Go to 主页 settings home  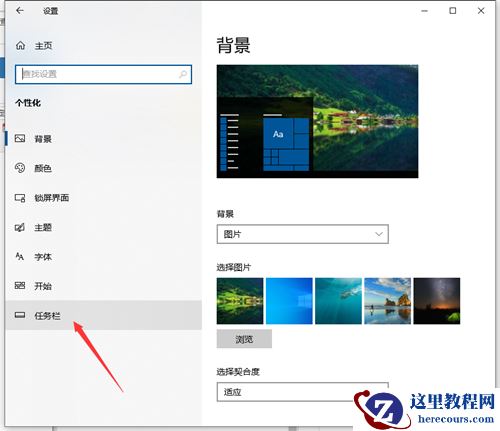point(43,46)
